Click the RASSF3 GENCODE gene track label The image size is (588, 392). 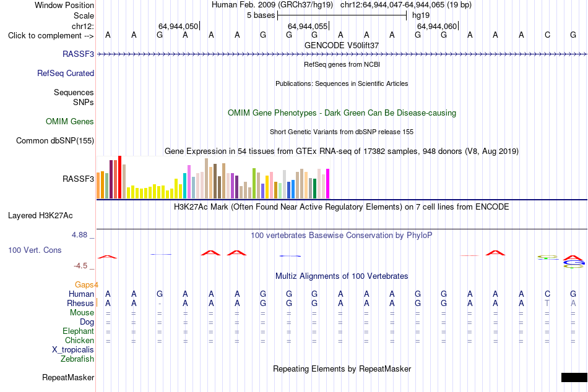click(78, 54)
